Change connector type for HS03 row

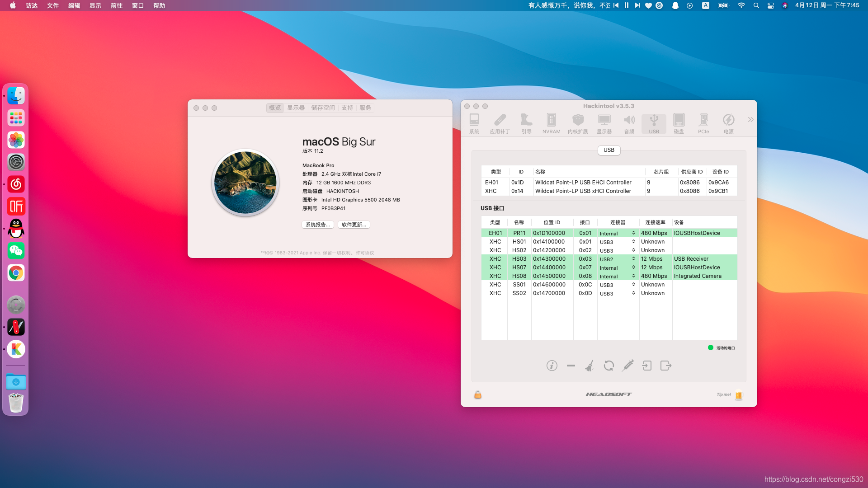coord(618,259)
